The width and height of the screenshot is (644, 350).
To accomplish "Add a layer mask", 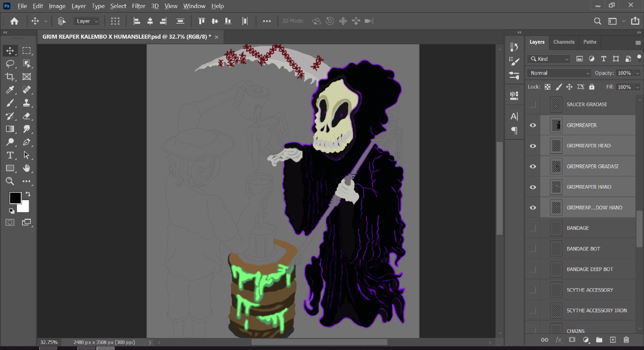I will pyautogui.click(x=572, y=340).
